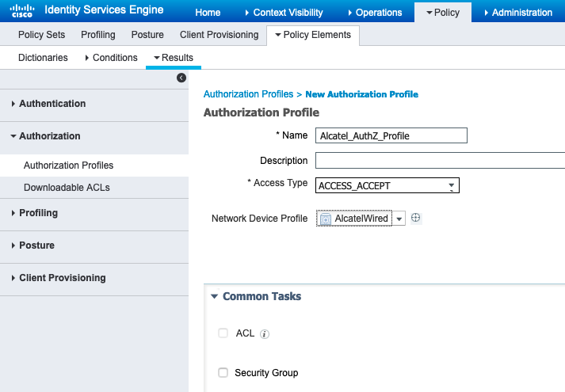Click the ACL info icon

point(265,334)
